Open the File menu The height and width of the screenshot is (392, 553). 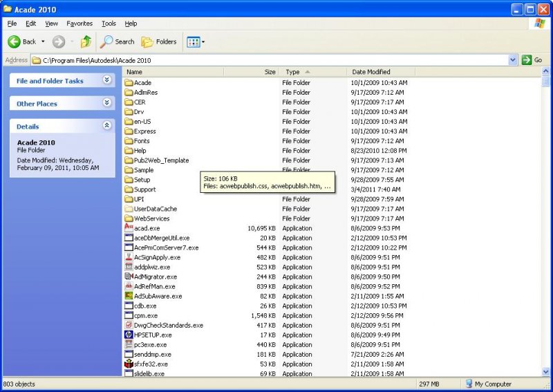pyautogui.click(x=12, y=24)
